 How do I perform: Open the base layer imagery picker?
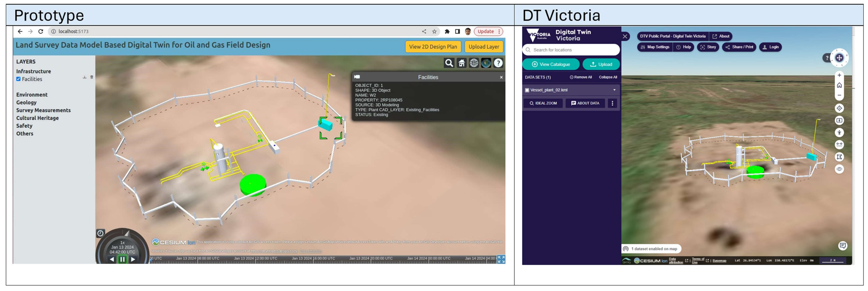point(486,63)
